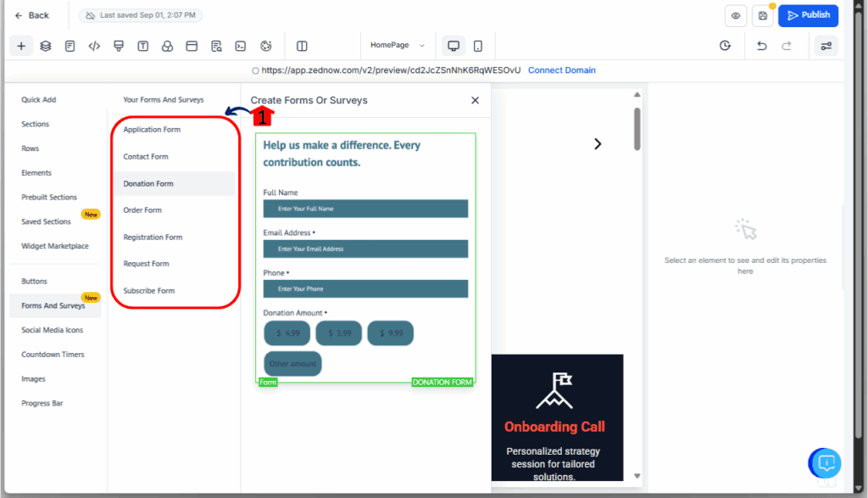The height and width of the screenshot is (498, 868).
Task: Click the Connect Domain link
Action: click(x=561, y=70)
